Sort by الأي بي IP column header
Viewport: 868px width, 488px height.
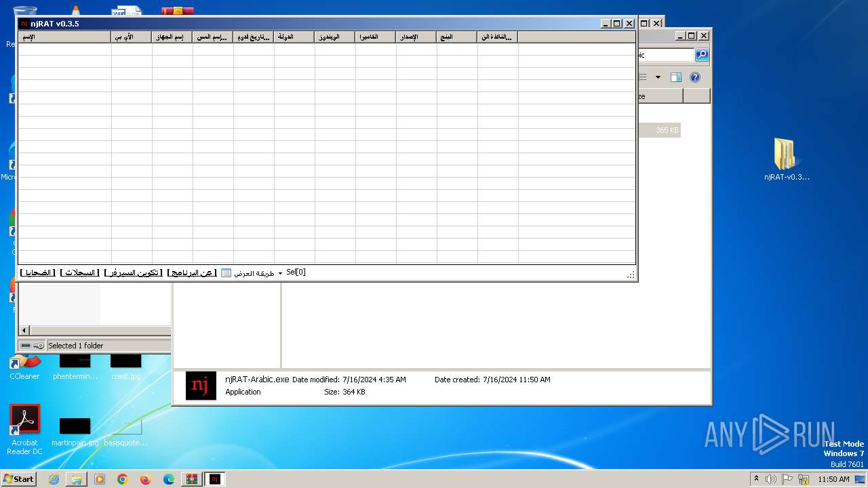click(x=132, y=37)
